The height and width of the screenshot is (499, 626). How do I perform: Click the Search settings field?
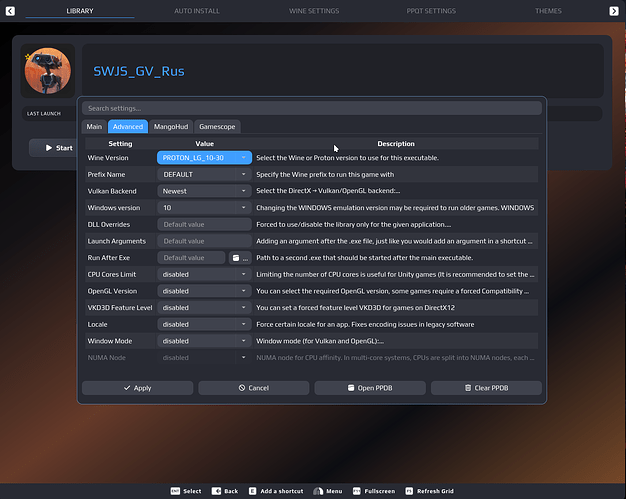(312, 108)
